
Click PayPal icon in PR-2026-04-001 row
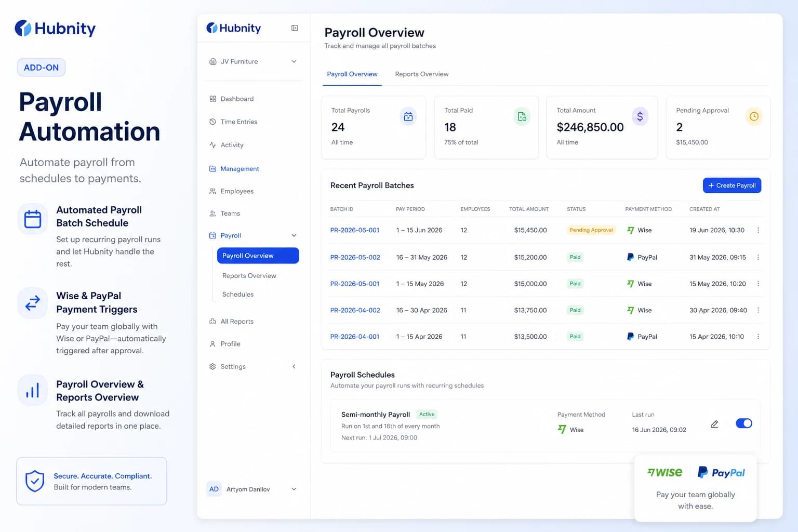click(630, 337)
